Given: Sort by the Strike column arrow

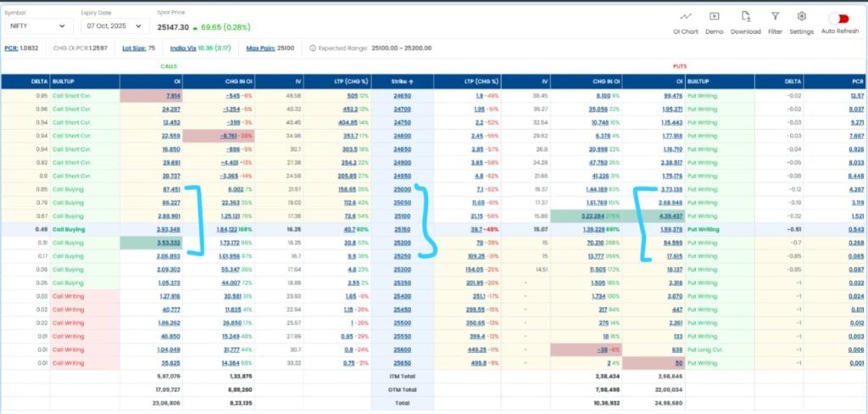Looking at the screenshot, I should pos(412,81).
